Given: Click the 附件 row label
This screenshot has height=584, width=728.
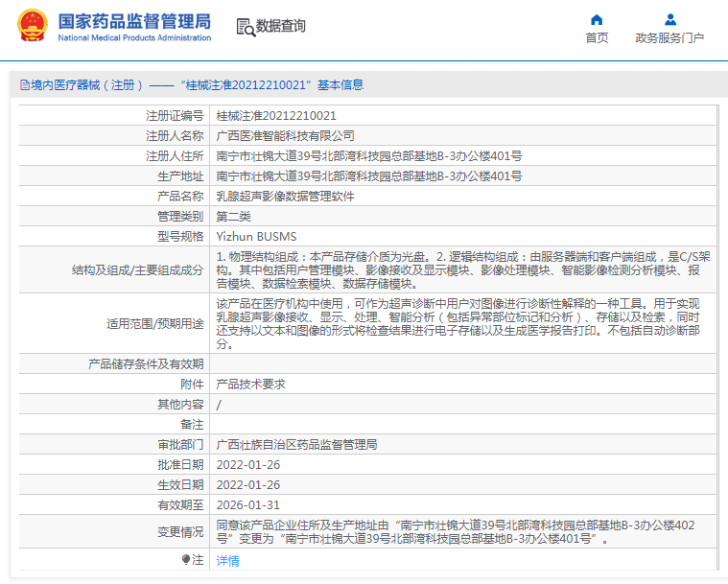Looking at the screenshot, I should [192, 385].
